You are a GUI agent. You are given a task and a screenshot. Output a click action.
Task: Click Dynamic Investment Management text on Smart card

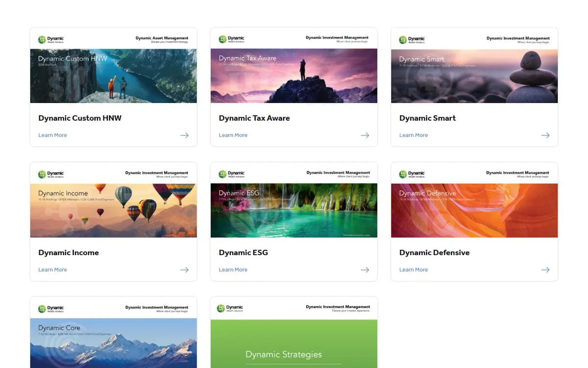(x=518, y=38)
